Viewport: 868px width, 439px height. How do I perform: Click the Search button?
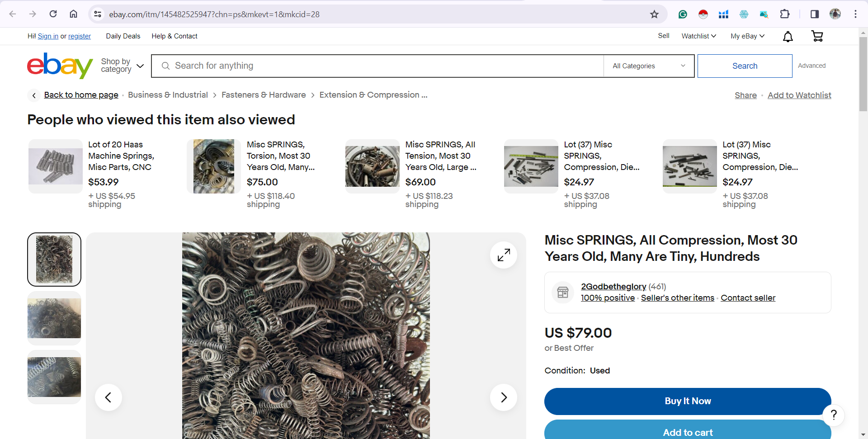point(745,66)
